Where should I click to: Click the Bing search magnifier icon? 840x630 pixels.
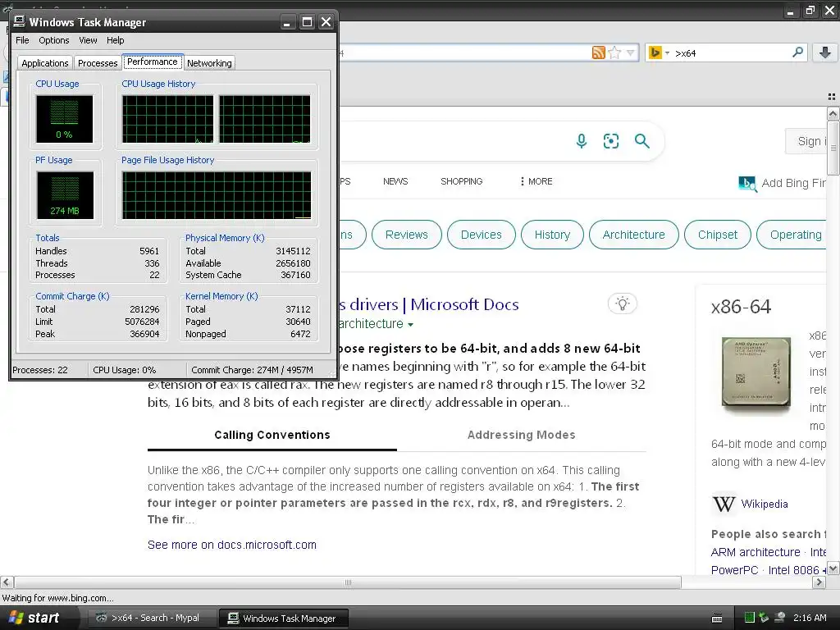click(x=641, y=141)
